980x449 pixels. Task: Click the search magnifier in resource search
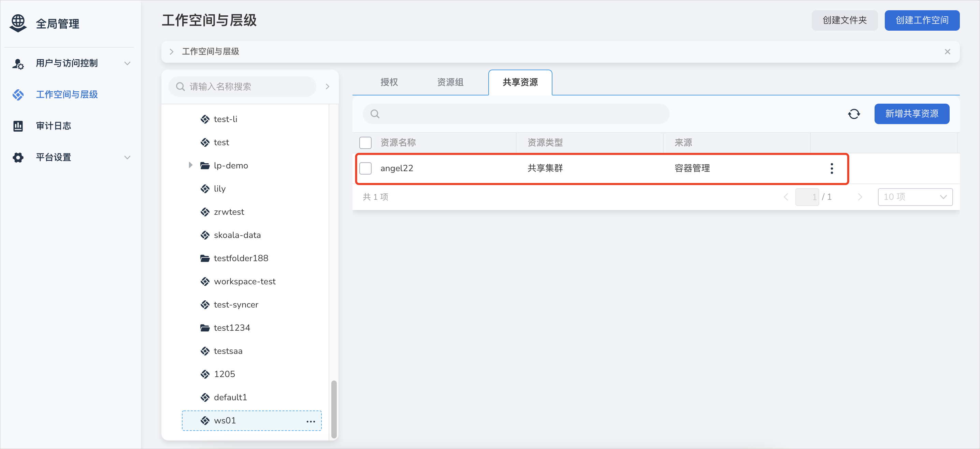(x=375, y=114)
